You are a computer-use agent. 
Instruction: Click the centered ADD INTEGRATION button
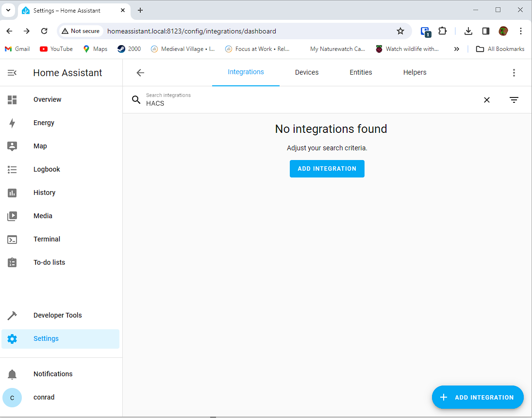click(327, 168)
